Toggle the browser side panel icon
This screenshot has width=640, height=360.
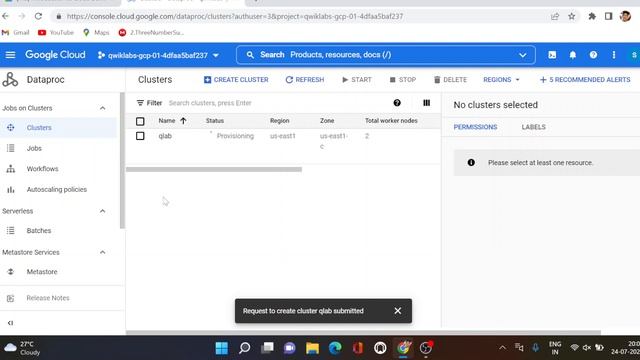[x=609, y=16]
